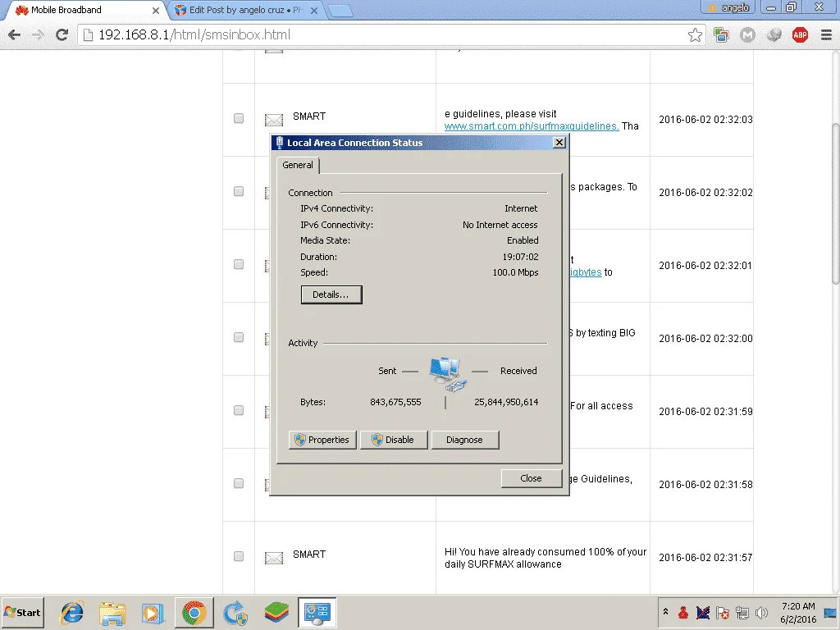Reload the page with the refresh icon

62,34
